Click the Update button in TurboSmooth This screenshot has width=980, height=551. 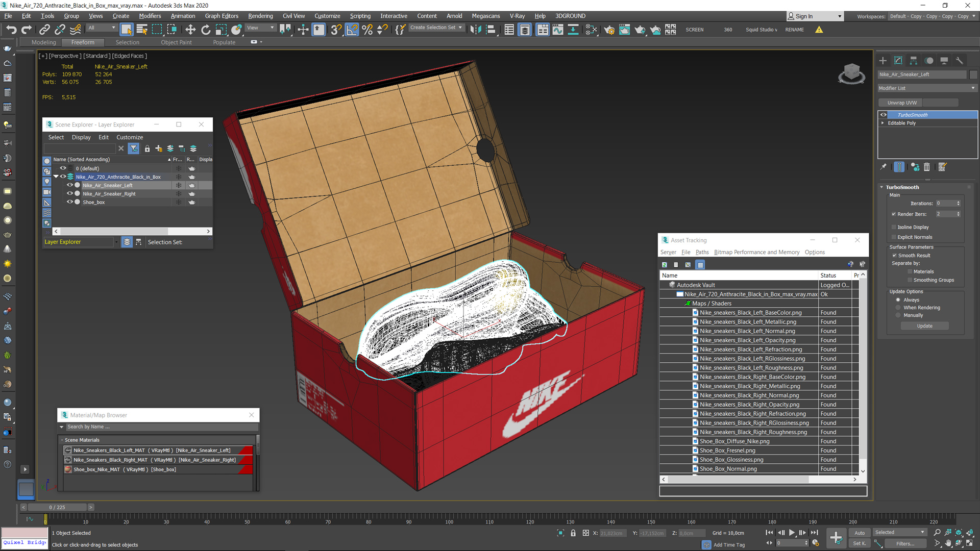pos(924,326)
